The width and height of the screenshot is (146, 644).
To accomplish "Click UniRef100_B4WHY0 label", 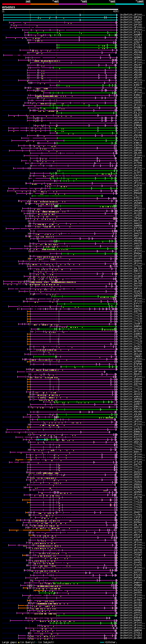I will coord(131,583).
